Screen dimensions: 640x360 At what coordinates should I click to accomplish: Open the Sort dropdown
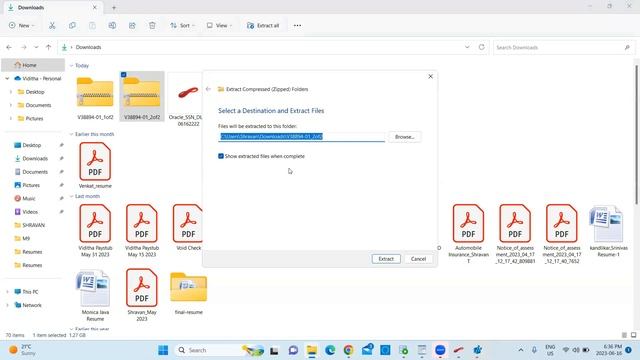[182, 25]
